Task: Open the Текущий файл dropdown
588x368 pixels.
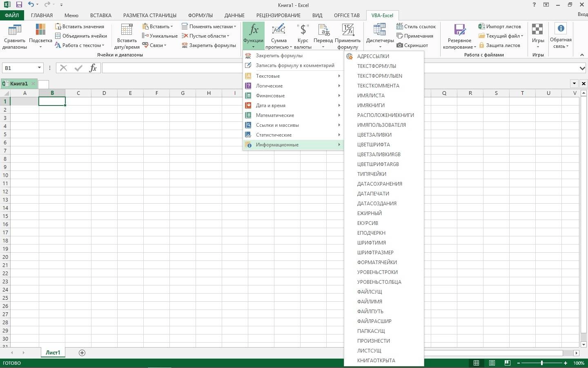Action: click(501, 36)
